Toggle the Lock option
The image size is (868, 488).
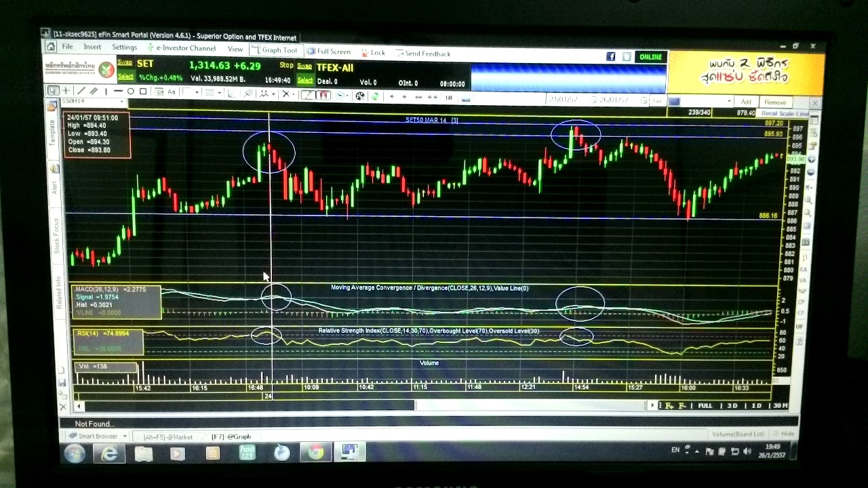(373, 52)
